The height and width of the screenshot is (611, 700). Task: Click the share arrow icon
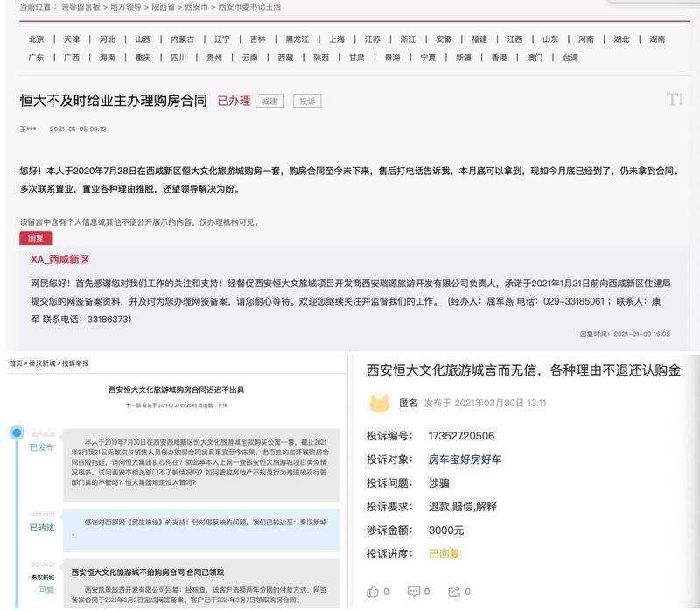point(454,592)
